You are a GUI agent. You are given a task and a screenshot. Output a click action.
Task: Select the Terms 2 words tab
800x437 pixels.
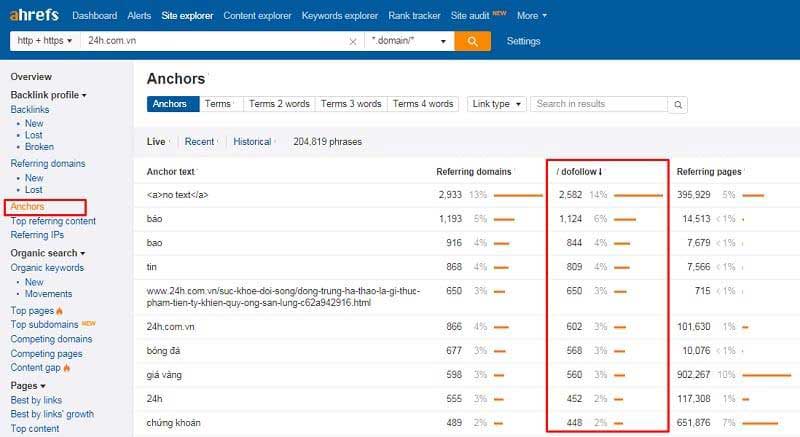[x=278, y=104]
